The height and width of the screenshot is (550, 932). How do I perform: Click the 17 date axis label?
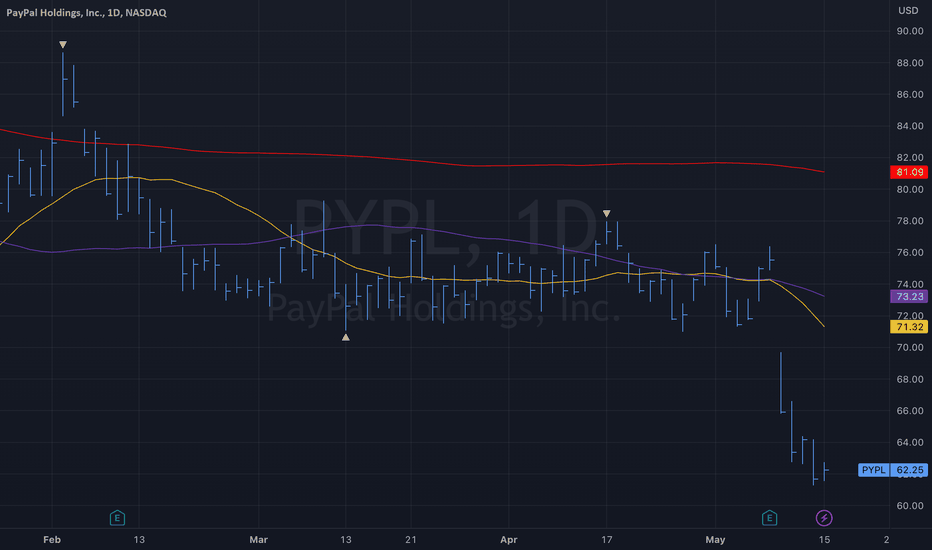(x=606, y=540)
